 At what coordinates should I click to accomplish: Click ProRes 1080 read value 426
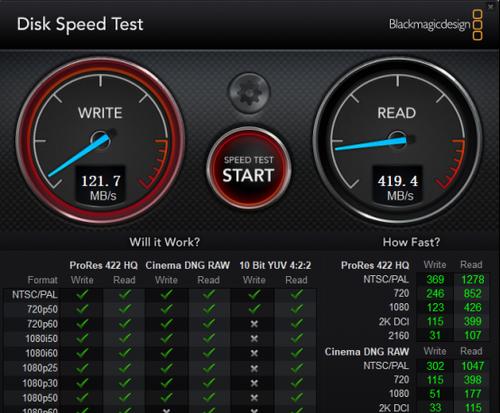(473, 307)
